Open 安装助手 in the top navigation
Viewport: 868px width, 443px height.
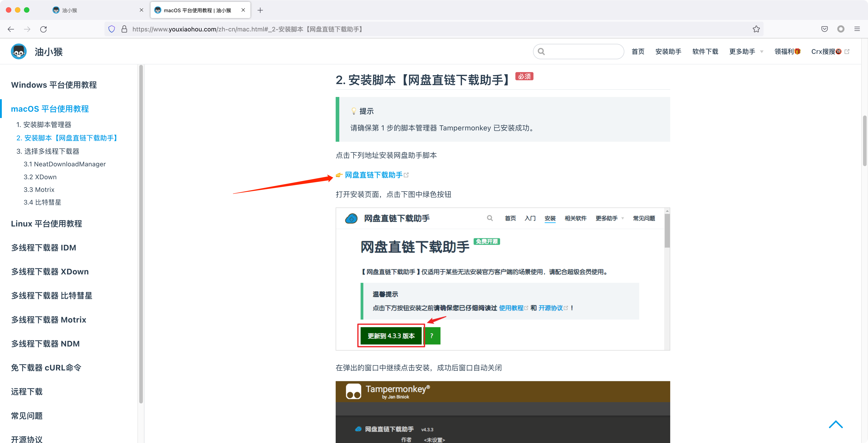point(668,52)
